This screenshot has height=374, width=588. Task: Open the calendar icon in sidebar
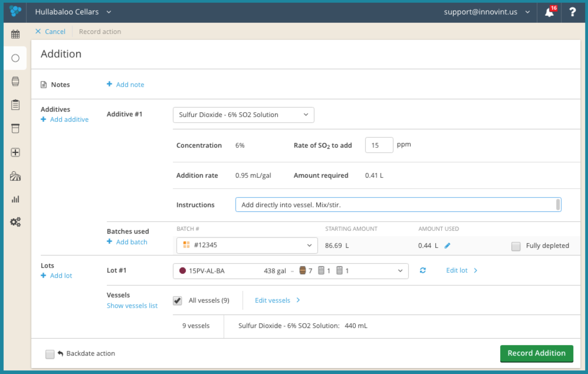tap(15, 34)
